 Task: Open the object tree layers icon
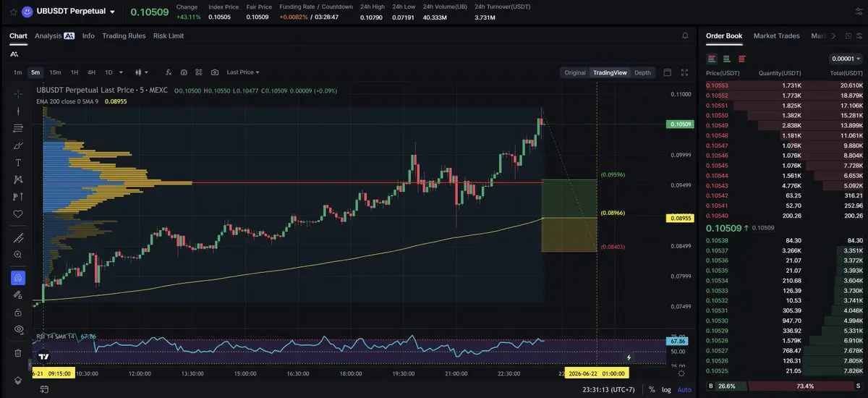18,381
